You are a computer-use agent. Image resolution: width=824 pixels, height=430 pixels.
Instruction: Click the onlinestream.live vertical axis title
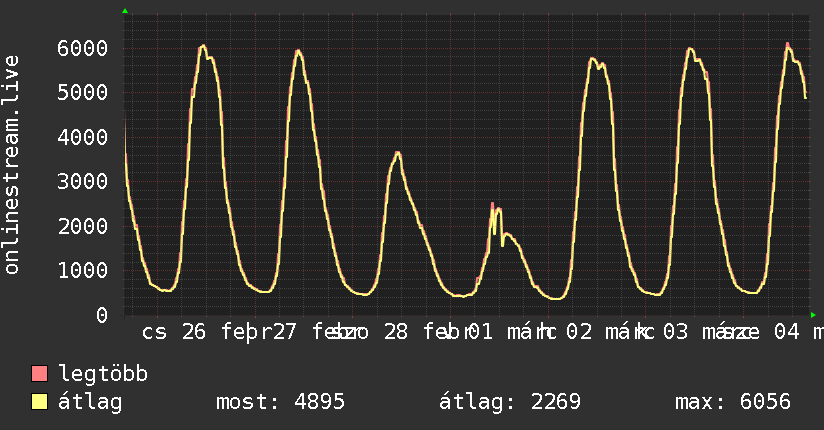pyautogui.click(x=11, y=165)
